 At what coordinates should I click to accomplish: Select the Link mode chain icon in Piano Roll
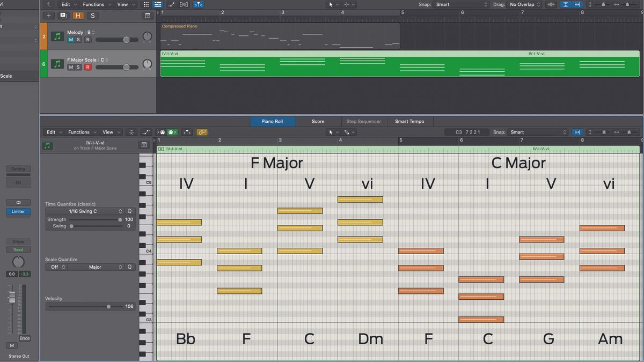click(202, 132)
